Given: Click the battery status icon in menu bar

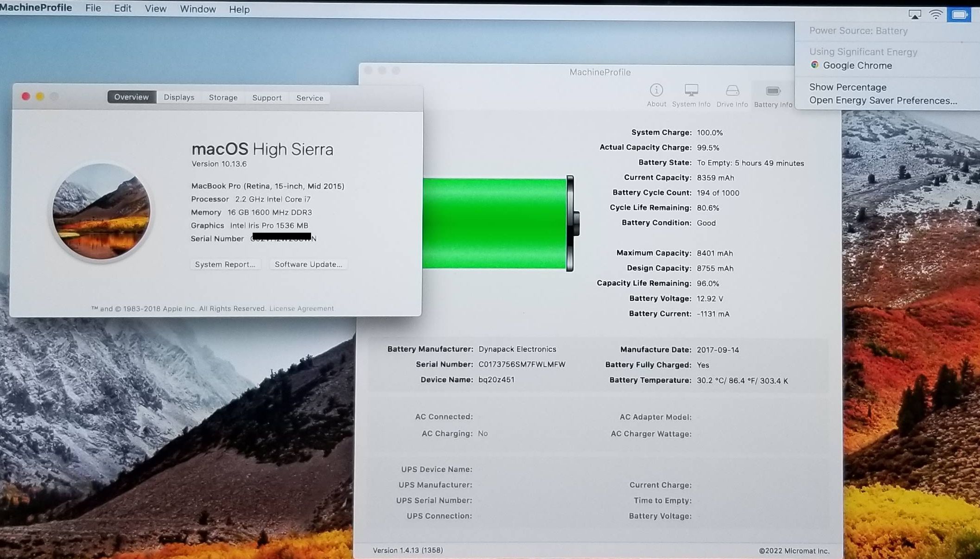Looking at the screenshot, I should [959, 15].
